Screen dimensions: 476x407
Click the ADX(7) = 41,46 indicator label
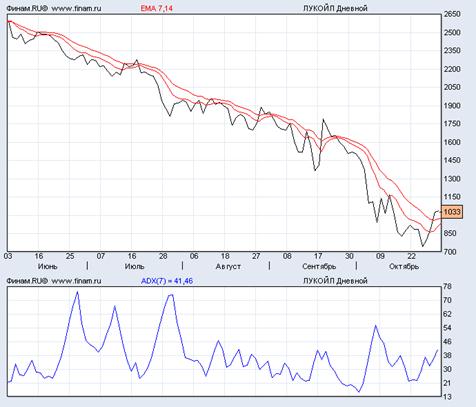tap(167, 281)
